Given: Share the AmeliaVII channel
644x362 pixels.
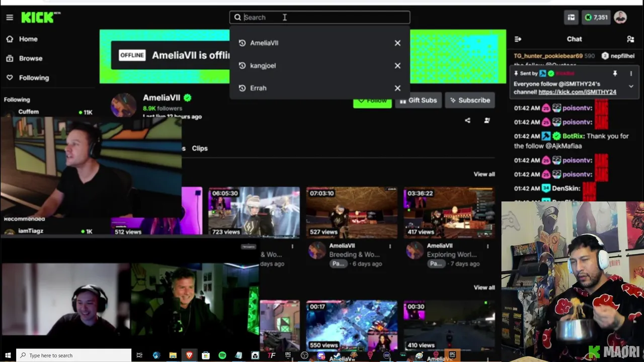Looking at the screenshot, I should (468, 121).
